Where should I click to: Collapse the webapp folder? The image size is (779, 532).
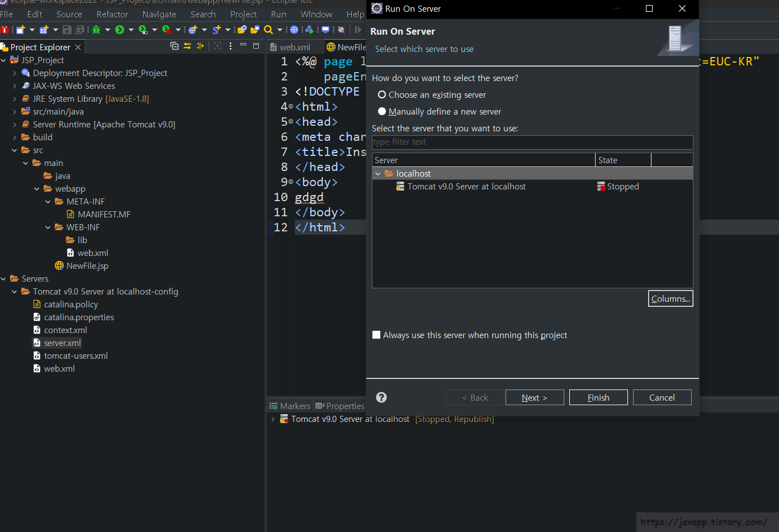coord(37,189)
